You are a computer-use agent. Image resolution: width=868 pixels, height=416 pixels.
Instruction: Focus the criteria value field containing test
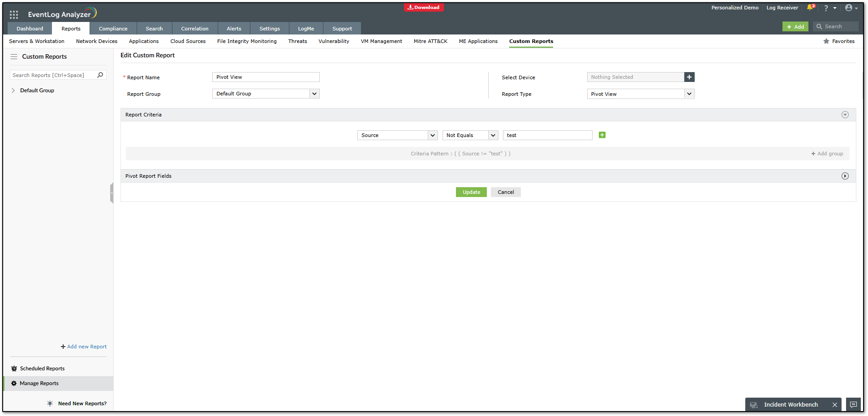pos(547,135)
